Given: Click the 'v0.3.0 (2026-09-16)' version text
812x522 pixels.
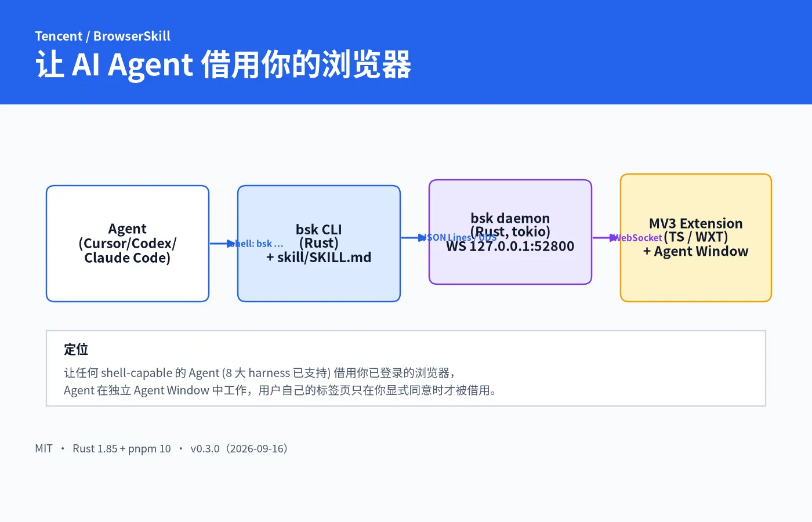Looking at the screenshot, I should 240,448.
